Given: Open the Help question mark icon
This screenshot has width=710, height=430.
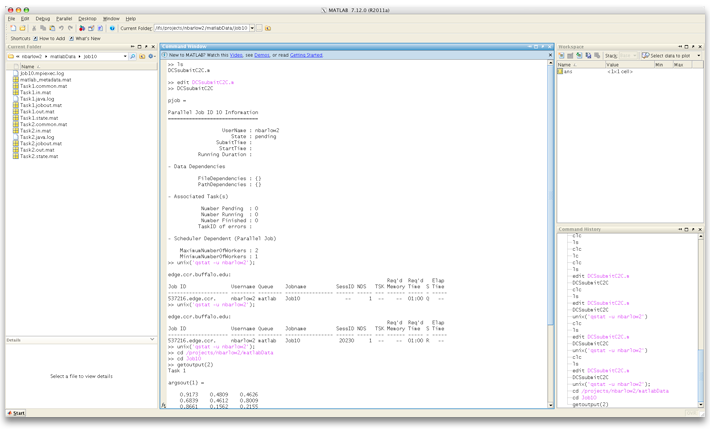Looking at the screenshot, I should point(112,28).
